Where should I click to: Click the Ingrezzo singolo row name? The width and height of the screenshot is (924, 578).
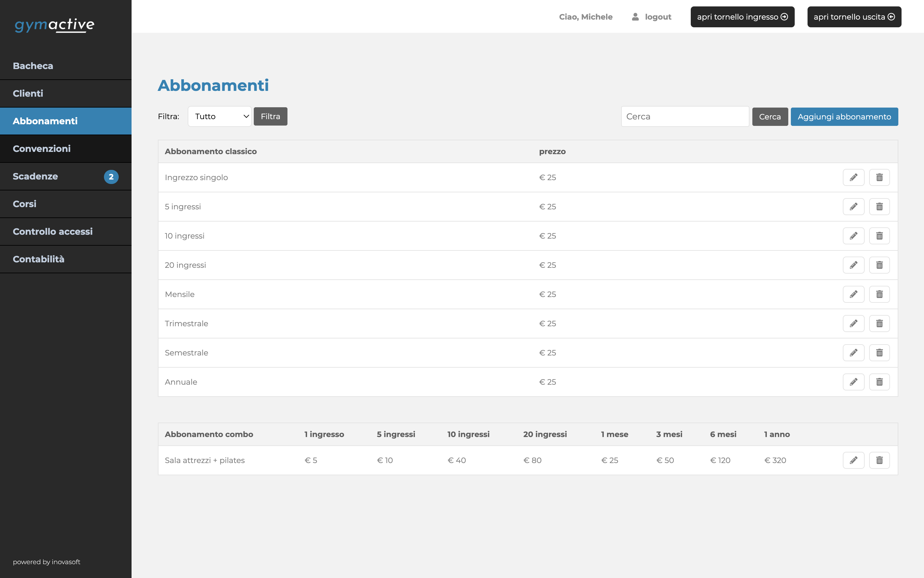[196, 177]
